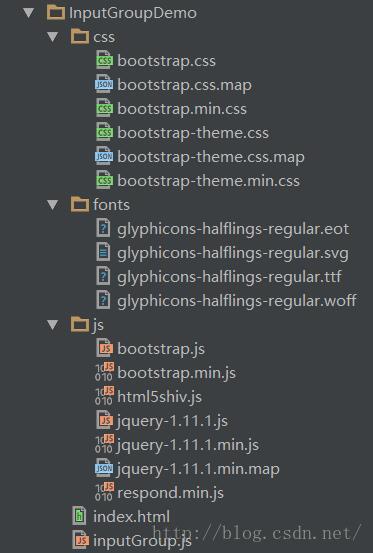Click the InputGroupDemo folder icon
373x553 pixels.
tap(56, 13)
